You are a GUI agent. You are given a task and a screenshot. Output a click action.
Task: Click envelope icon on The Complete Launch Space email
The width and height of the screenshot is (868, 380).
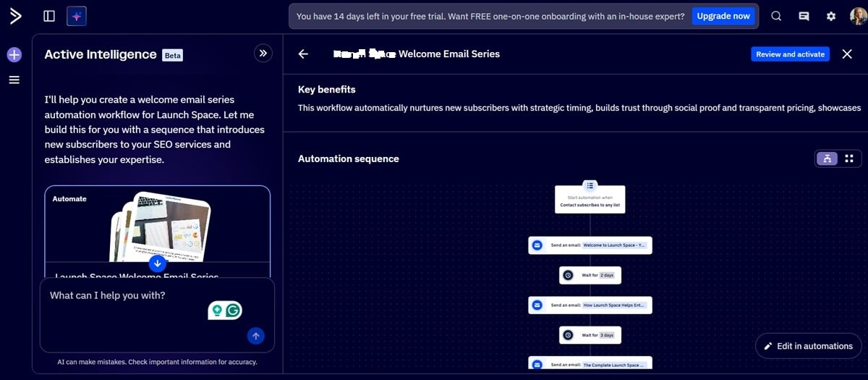coord(537,365)
